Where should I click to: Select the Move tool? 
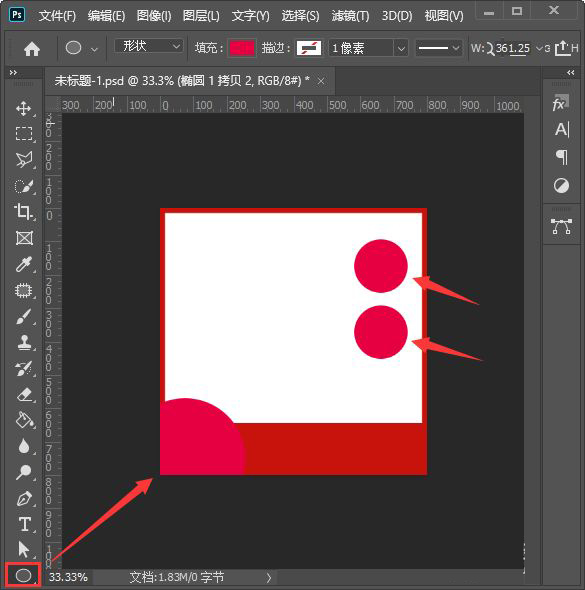[24, 108]
